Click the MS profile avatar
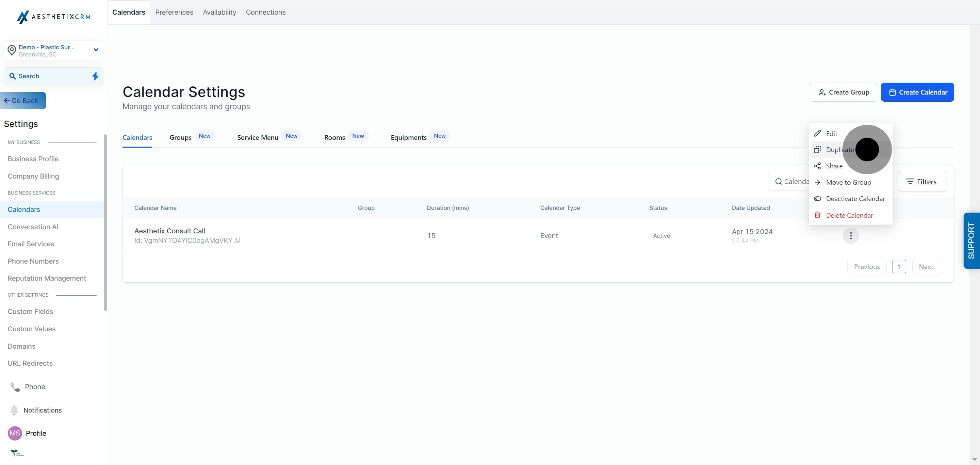The width and height of the screenshot is (980, 465). 15,433
